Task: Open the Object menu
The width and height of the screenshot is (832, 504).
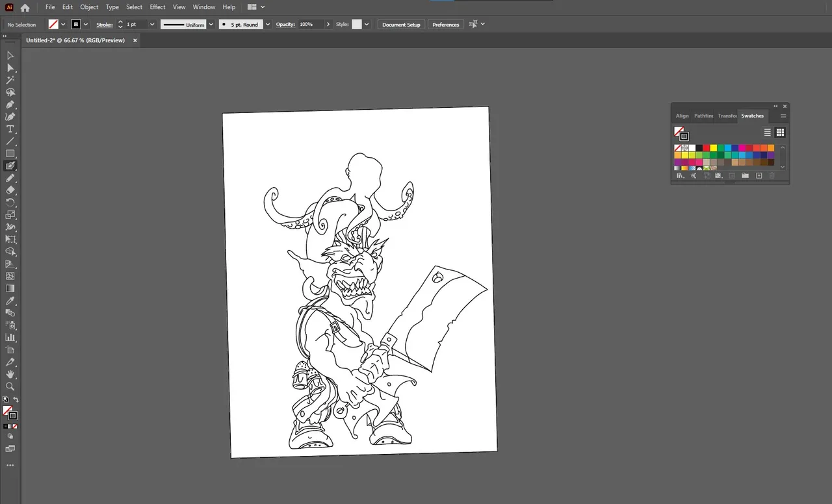Action: [x=89, y=7]
